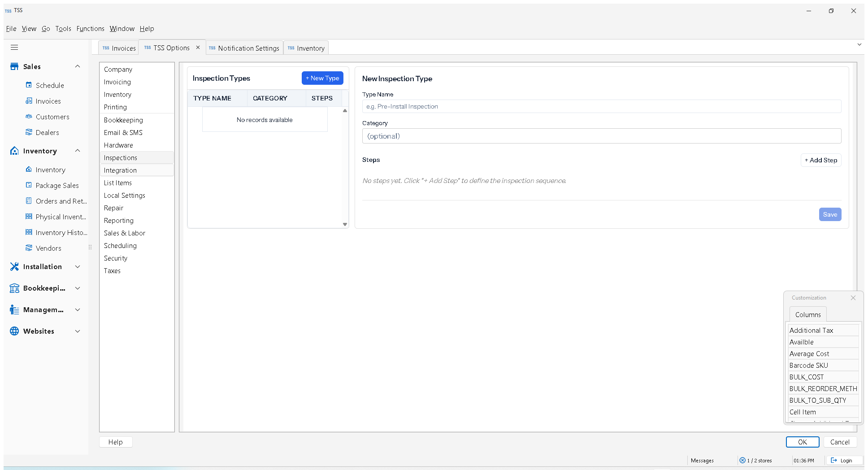Open the tab overflow dropdown arrow

pos(859,44)
